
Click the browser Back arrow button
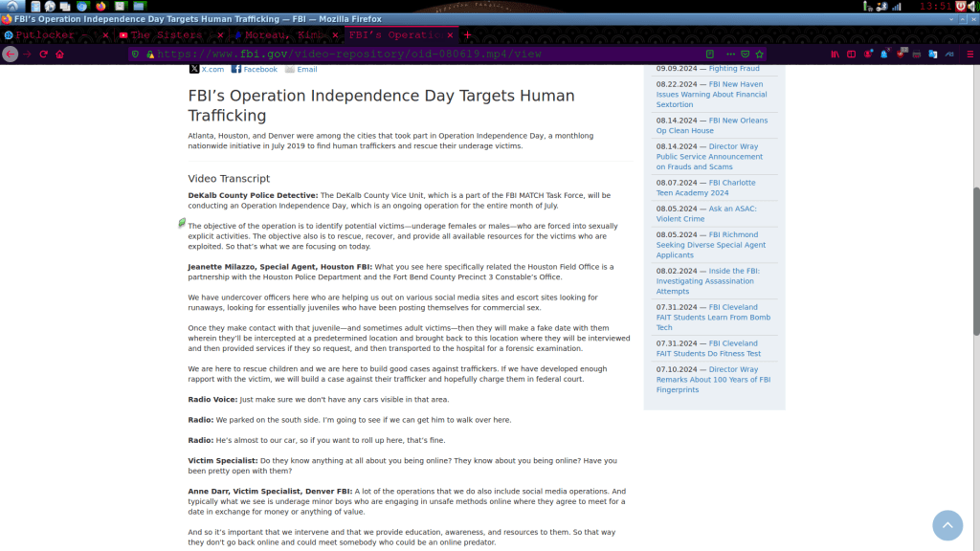[x=11, y=55]
